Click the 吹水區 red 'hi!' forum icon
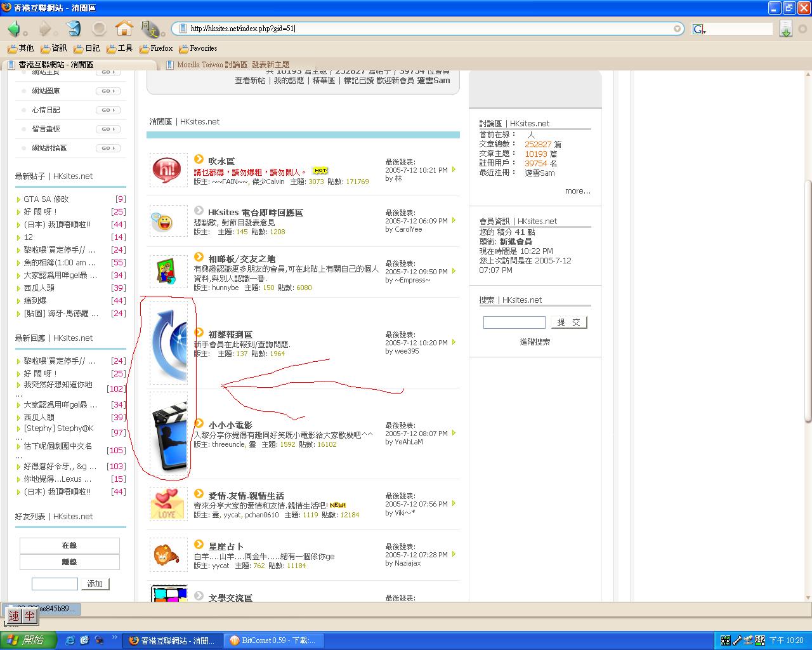 [168, 170]
